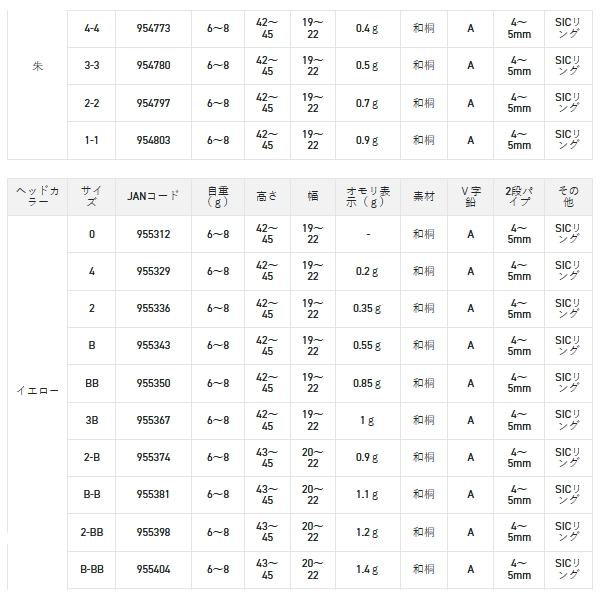Click the B-BB size cell

[x=91, y=569]
